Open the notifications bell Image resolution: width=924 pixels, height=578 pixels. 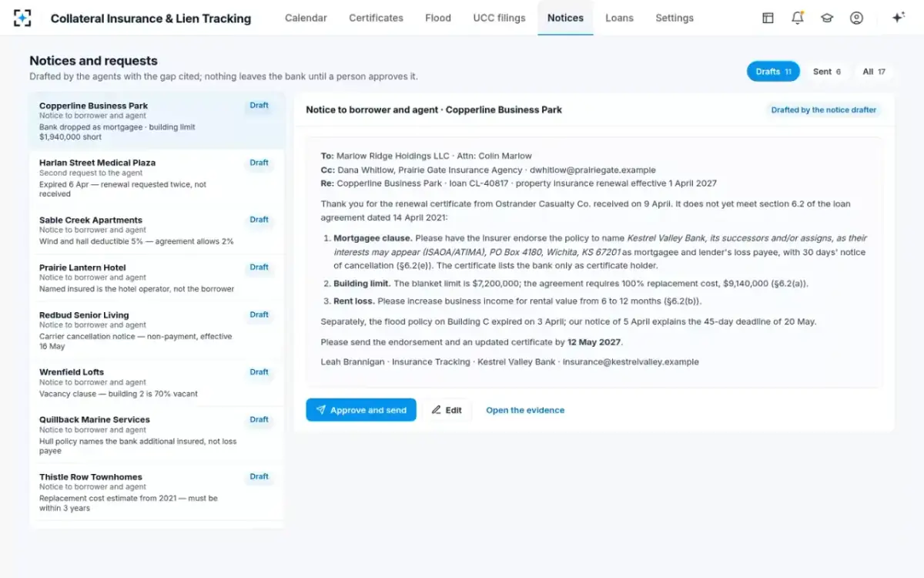(x=798, y=18)
